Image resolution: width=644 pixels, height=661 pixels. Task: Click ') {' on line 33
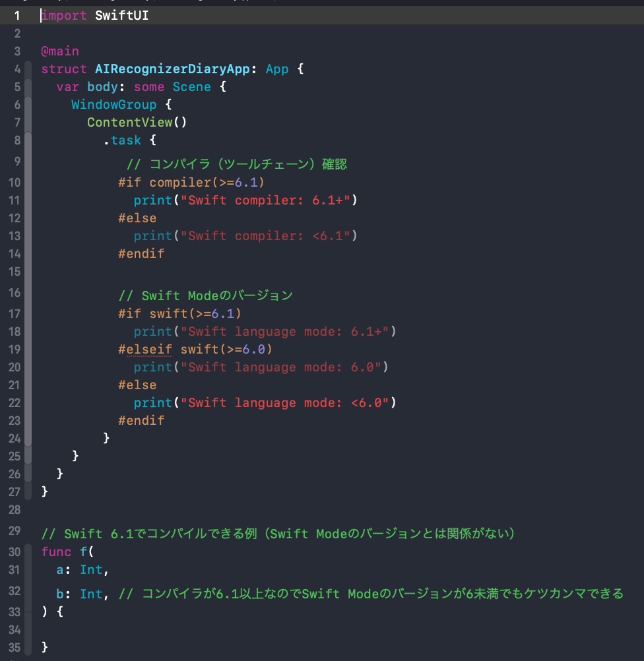(x=52, y=612)
